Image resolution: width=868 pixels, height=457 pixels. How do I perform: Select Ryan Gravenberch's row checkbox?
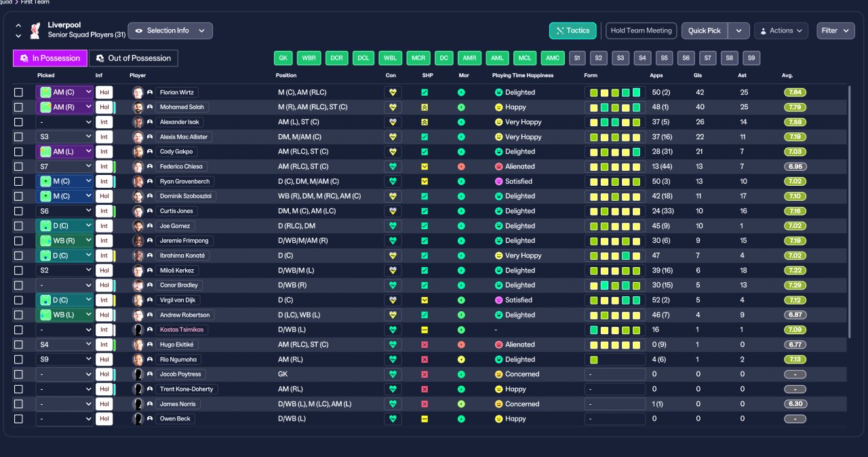[x=18, y=181]
